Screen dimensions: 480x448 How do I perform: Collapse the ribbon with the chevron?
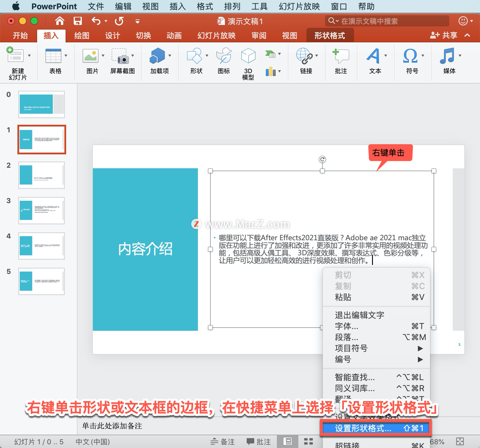467,35
